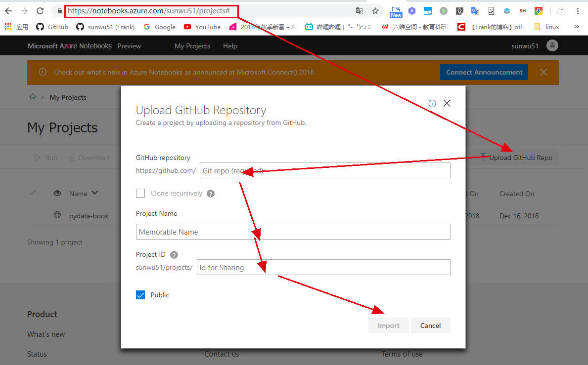
Task: Click the eye visibility column icon
Action: coord(57,193)
